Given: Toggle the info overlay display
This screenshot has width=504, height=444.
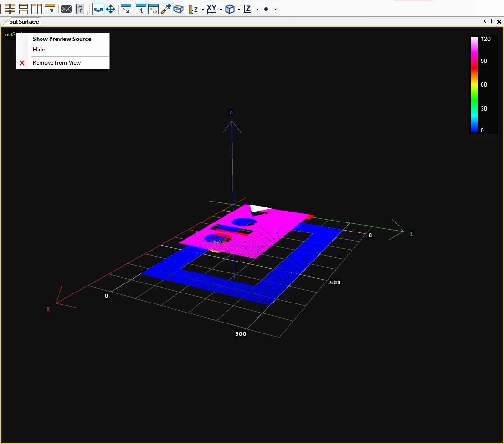Looking at the screenshot, I should pyautogui.click(x=141, y=9).
